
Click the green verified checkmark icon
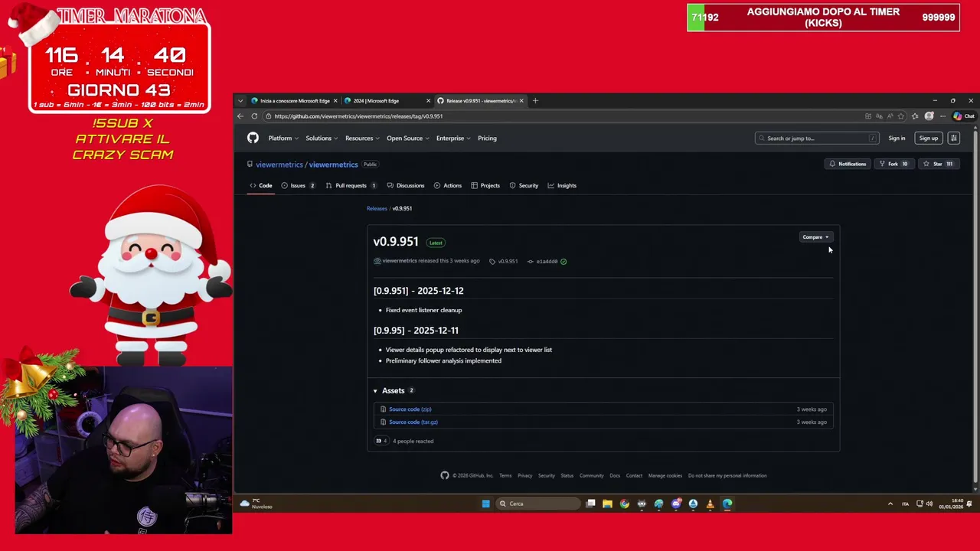(563, 262)
